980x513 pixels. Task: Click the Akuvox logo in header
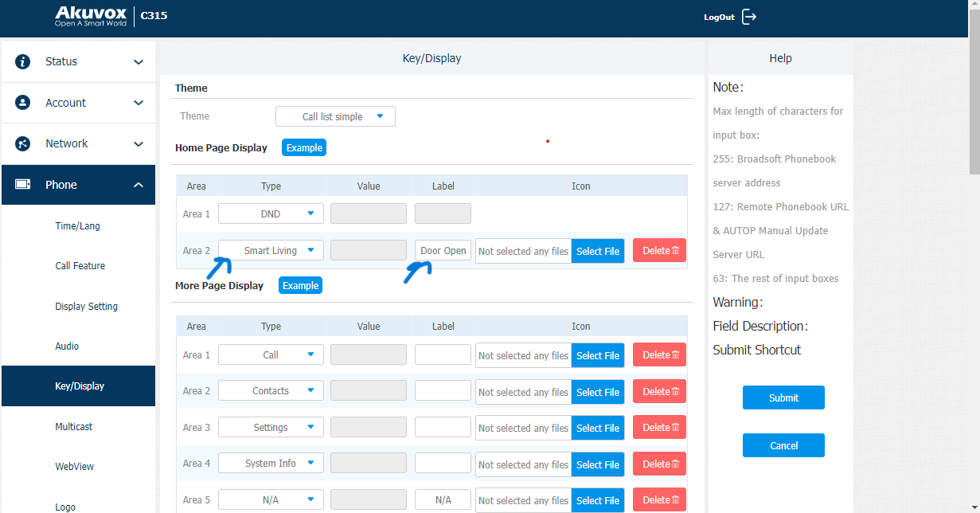coord(90,16)
